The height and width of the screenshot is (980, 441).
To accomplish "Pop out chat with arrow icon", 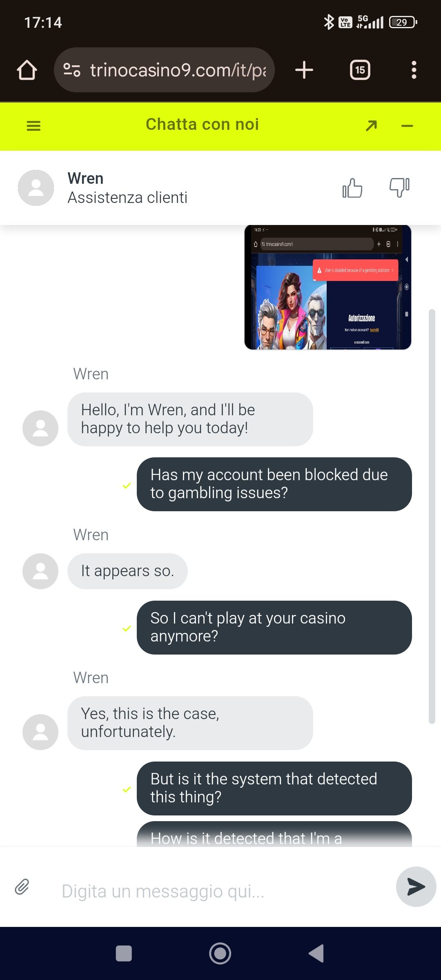I will (371, 126).
